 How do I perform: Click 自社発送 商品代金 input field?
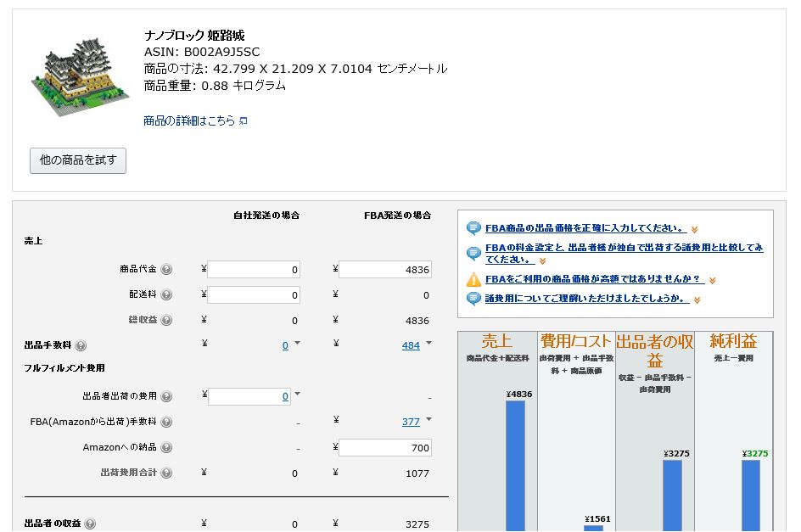coord(254,269)
